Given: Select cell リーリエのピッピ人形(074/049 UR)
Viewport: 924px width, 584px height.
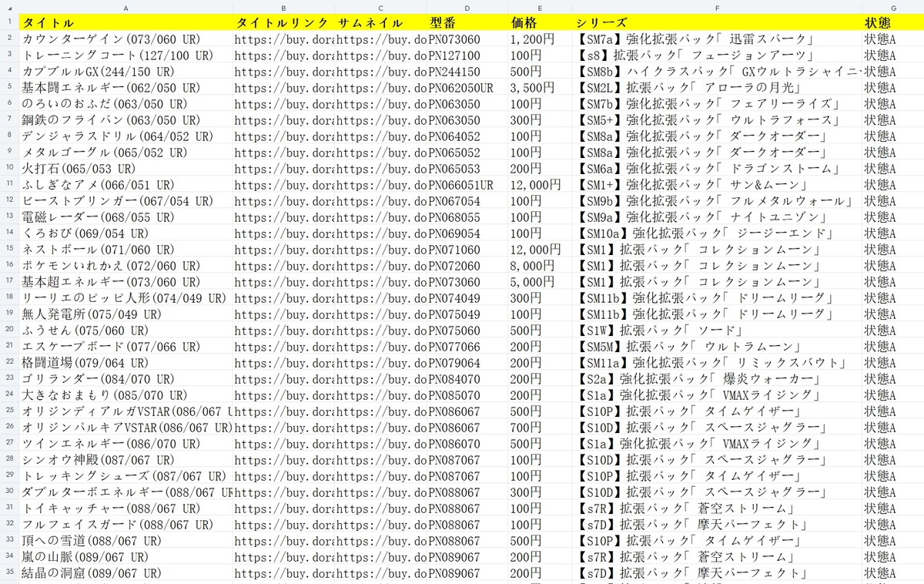Looking at the screenshot, I should pyautogui.click(x=126, y=297).
